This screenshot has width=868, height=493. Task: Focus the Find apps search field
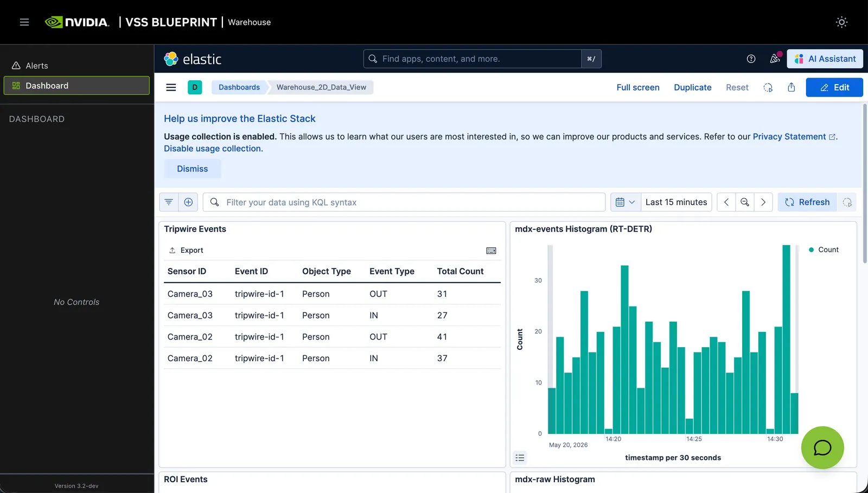(x=473, y=59)
